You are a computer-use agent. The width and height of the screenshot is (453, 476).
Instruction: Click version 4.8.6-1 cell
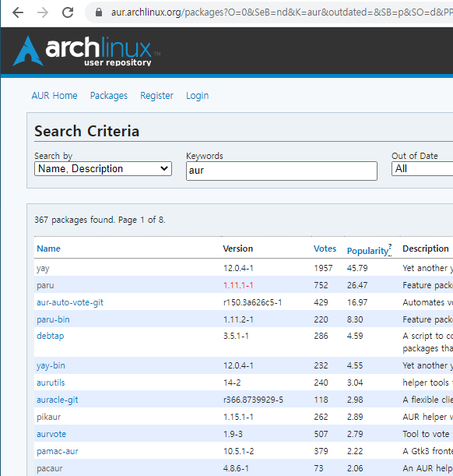[x=236, y=468]
